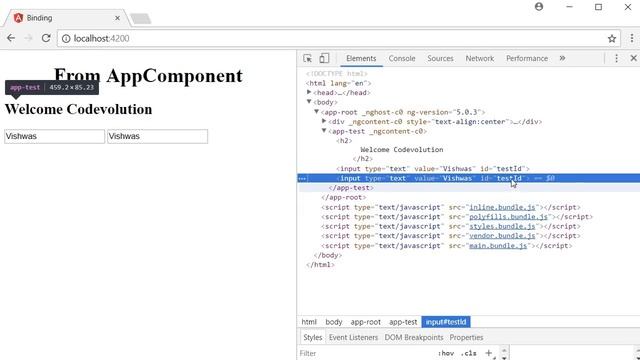Select body in breadcrumb bar
Screen dimensions: 640x360
pos(333,322)
